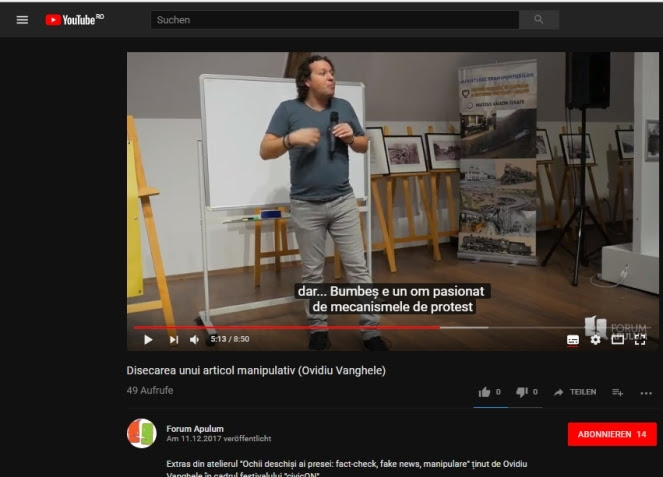663x477 pixels.
Task: Click the video title text
Action: point(256,370)
